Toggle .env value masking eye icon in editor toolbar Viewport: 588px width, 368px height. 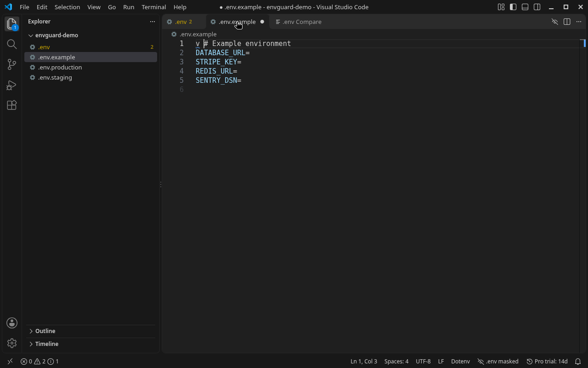click(555, 22)
